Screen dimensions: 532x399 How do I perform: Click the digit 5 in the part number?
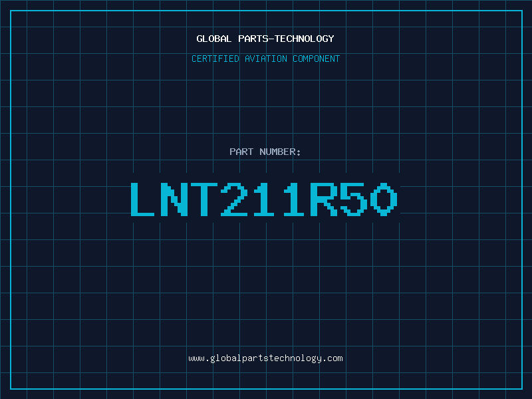click(x=354, y=199)
